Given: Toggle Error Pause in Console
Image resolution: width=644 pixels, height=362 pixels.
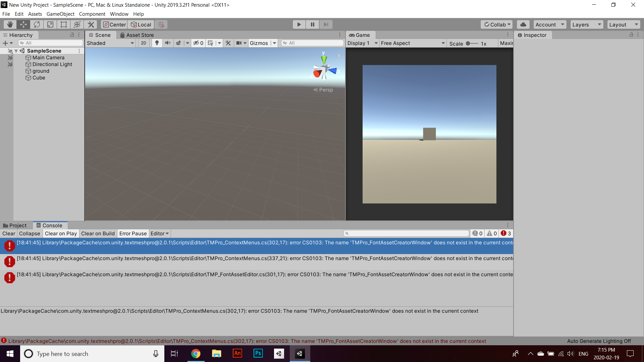Looking at the screenshot, I should (x=133, y=234).
